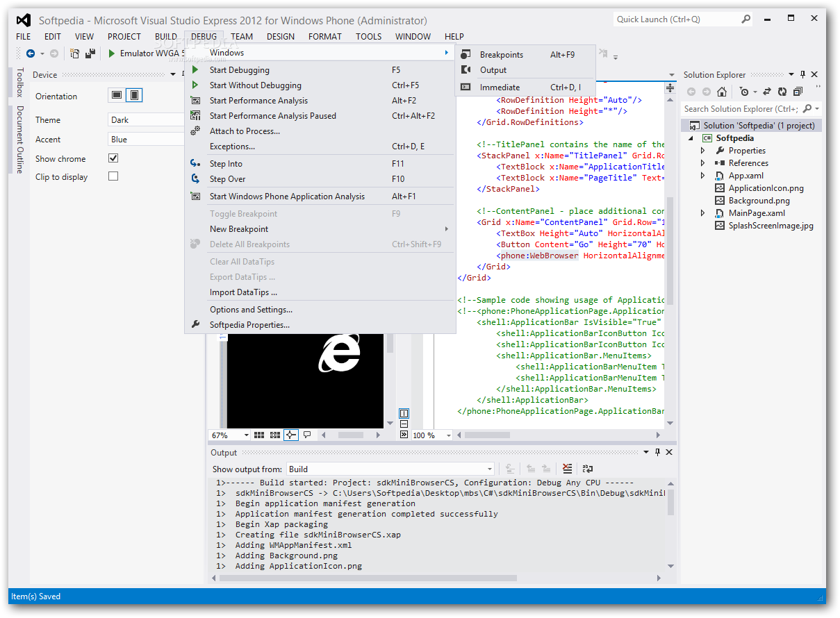This screenshot has height=618, width=840.
Task: Click the green Start arrow beside Emulator WVGA
Action: pyautogui.click(x=111, y=53)
